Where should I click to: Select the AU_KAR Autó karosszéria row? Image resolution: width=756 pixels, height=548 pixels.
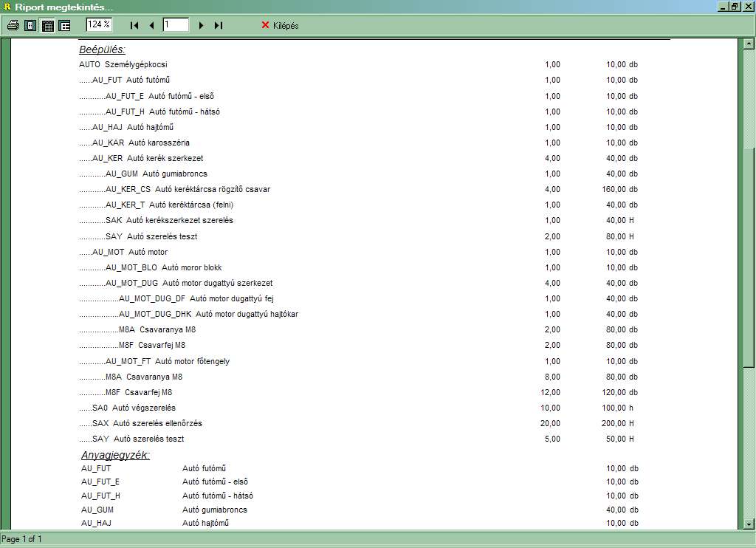point(359,143)
